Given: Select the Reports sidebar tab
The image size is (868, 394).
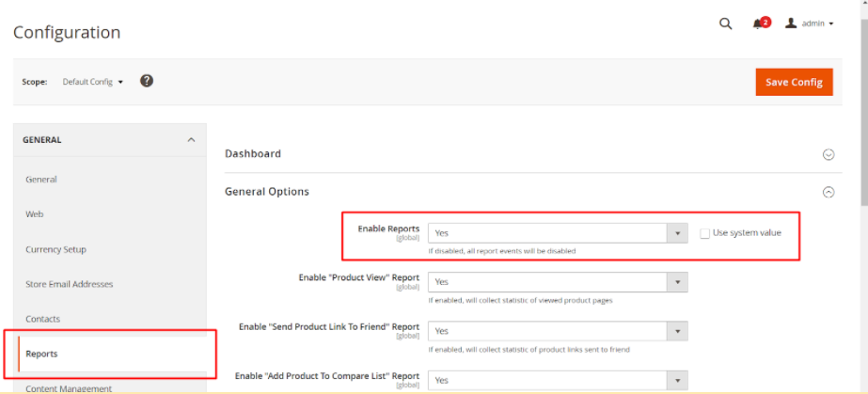Looking at the screenshot, I should tap(41, 354).
